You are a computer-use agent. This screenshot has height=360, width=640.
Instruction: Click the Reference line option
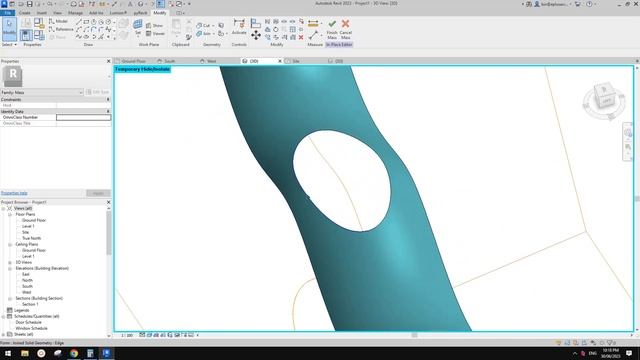click(61, 29)
